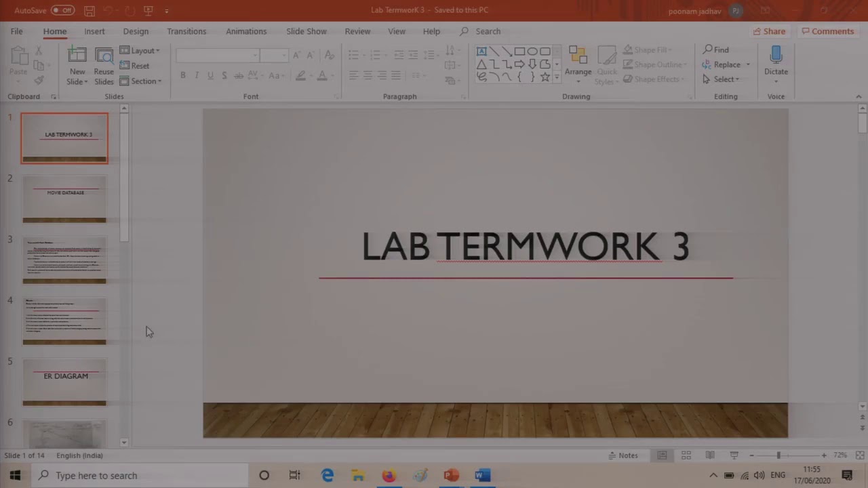Switch to the Design tab
The width and height of the screenshot is (868, 488).
tap(136, 31)
